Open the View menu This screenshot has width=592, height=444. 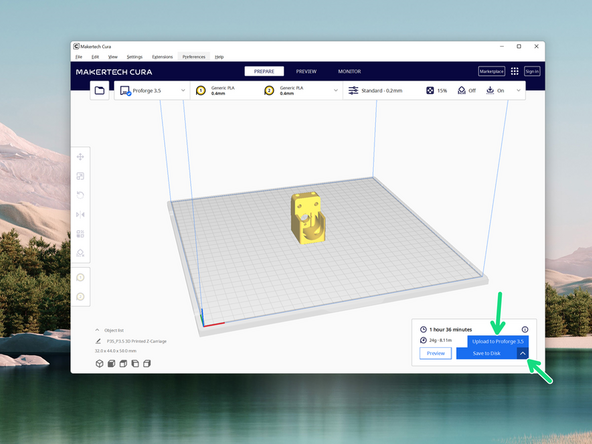113,57
